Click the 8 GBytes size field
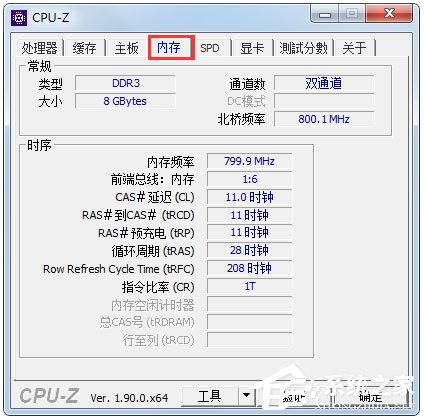The width and height of the screenshot is (424, 419). [126, 101]
